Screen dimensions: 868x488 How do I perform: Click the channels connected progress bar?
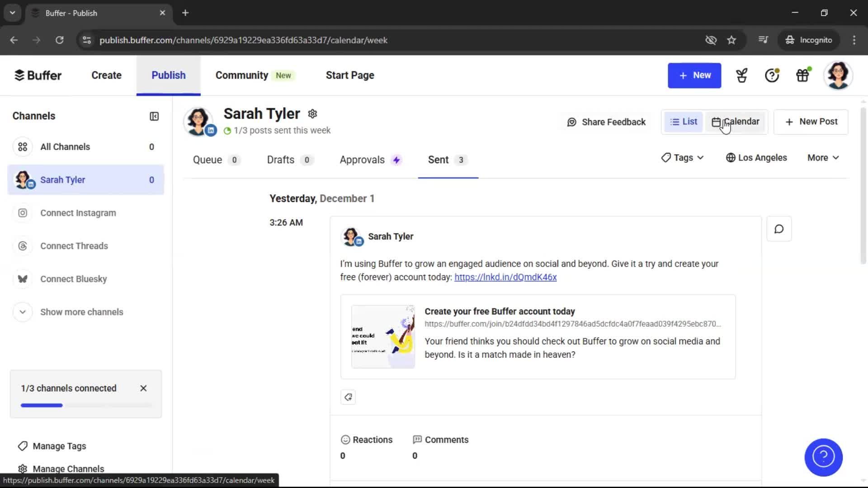coord(86,405)
